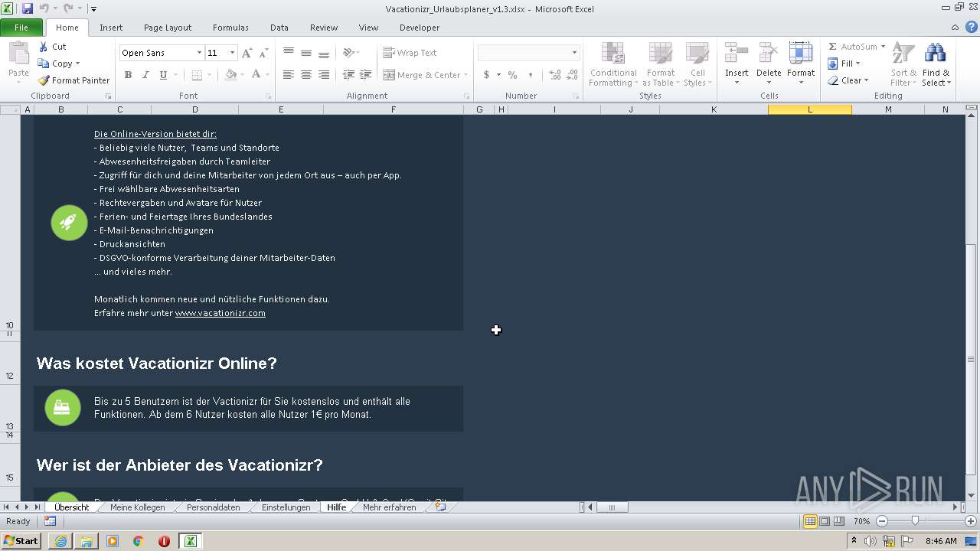Switch to Page Layout view icon
This screenshot has height=551, width=980.
[825, 521]
